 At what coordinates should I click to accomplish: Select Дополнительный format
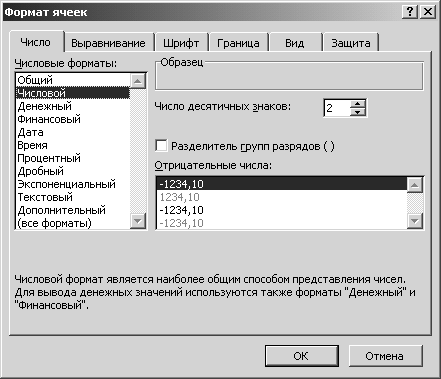[73, 210]
